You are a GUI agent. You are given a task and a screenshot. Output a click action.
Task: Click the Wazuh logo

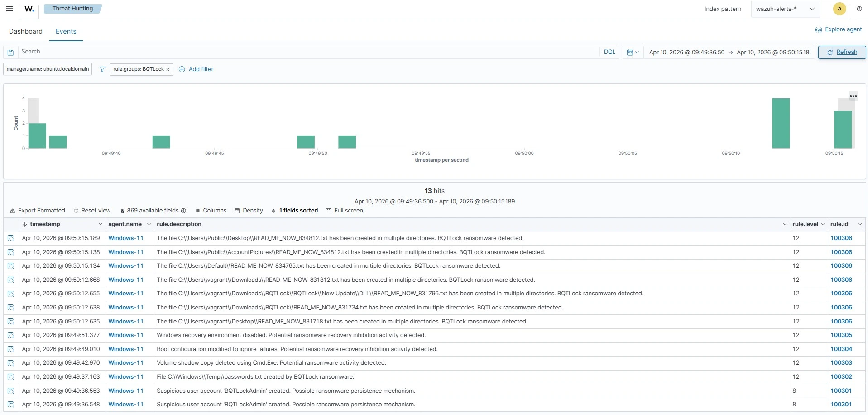tap(29, 9)
